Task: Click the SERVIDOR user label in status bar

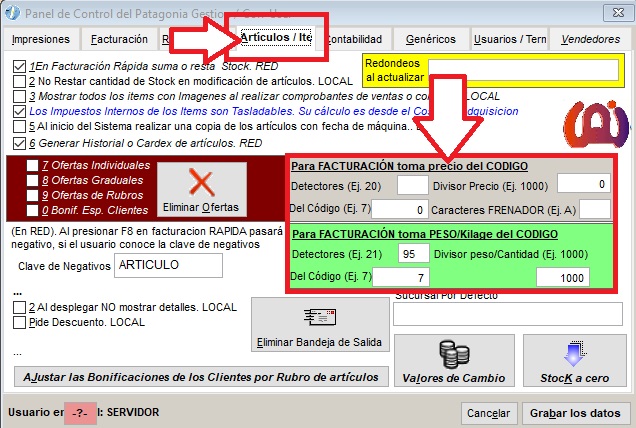Action: point(133,412)
